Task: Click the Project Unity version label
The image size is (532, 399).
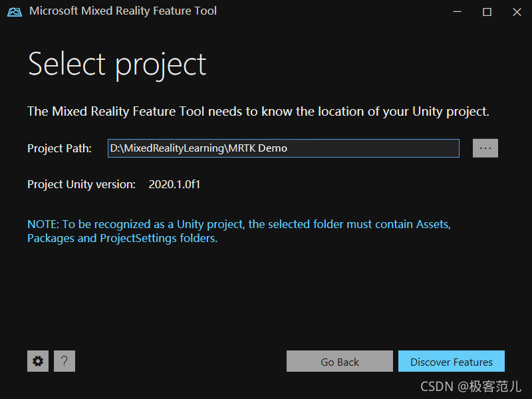Action: (x=81, y=184)
